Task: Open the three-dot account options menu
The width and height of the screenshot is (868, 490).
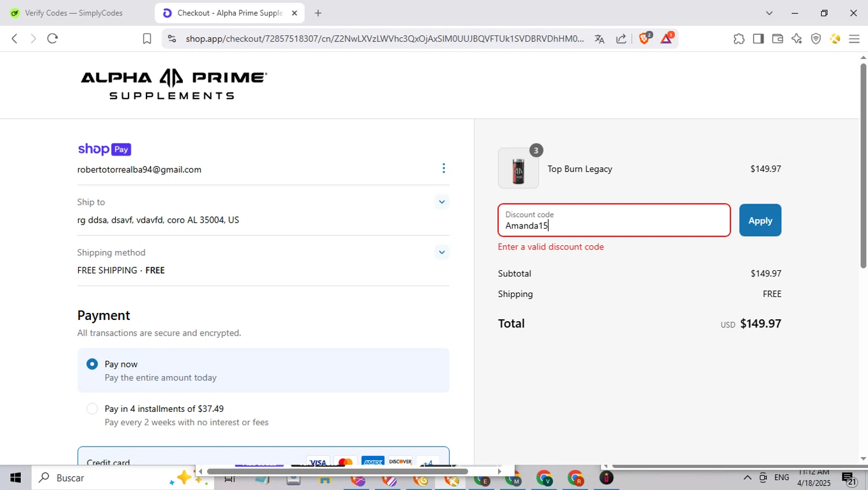Action: (444, 168)
